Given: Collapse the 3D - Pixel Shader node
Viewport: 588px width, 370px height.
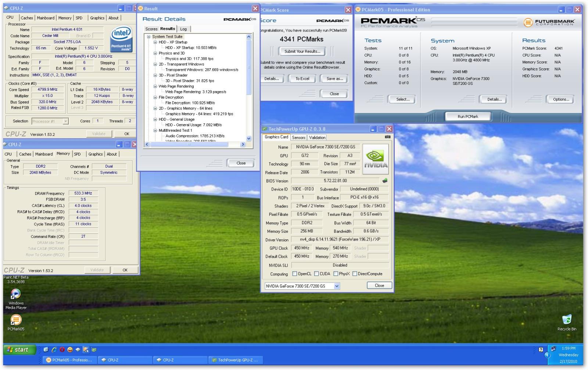Looking at the screenshot, I should 155,75.
